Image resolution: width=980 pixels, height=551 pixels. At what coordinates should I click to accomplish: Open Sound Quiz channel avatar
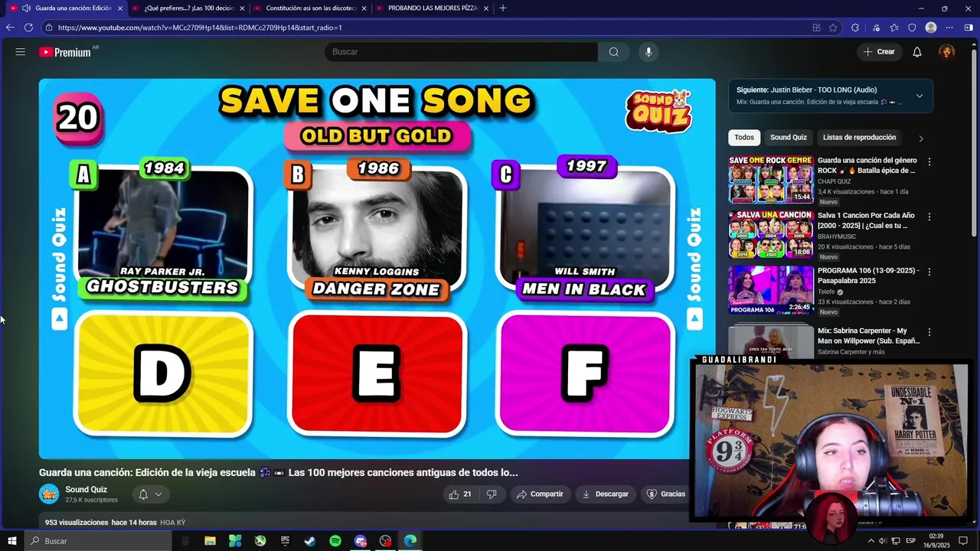(49, 494)
